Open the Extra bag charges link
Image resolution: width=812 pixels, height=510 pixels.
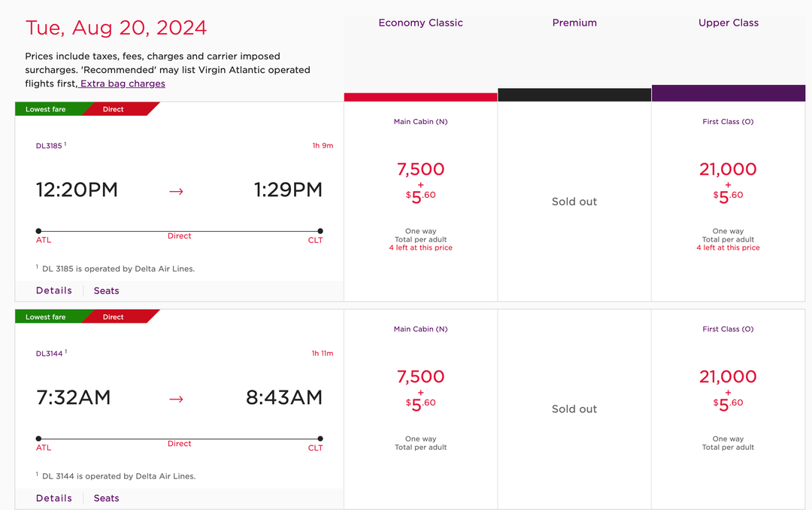click(122, 83)
